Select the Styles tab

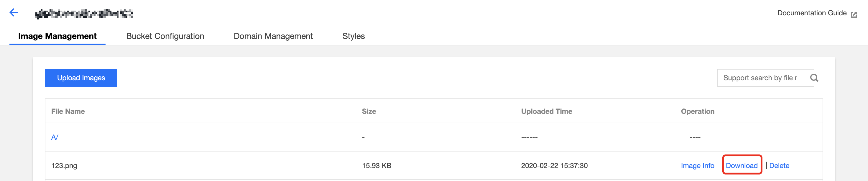(x=354, y=36)
